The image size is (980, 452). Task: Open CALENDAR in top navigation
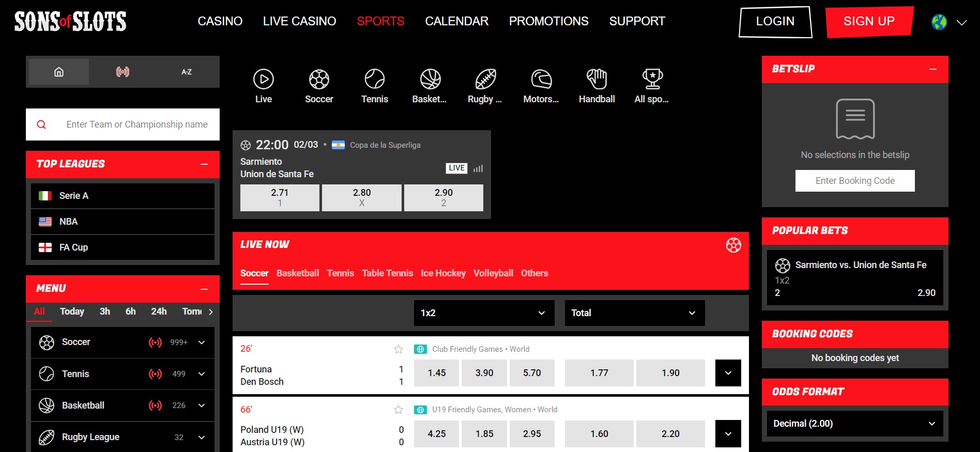pos(457,21)
